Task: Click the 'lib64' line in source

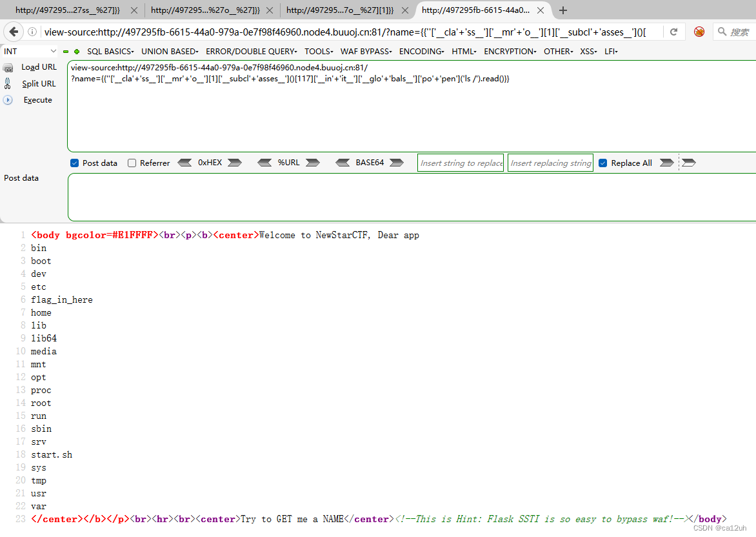Action: [x=44, y=338]
